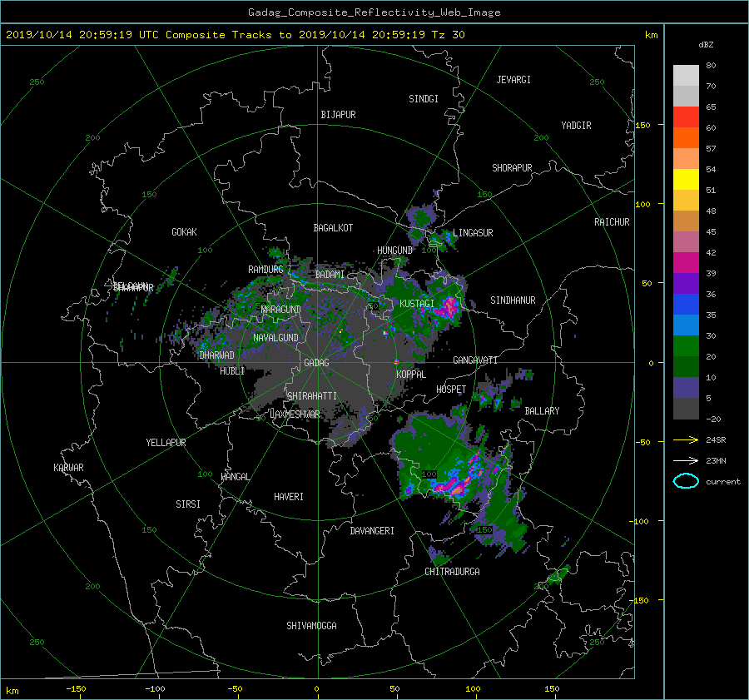Screen dimensions: 749x700
Task: Click the HANGAL city label
Action: click(235, 477)
